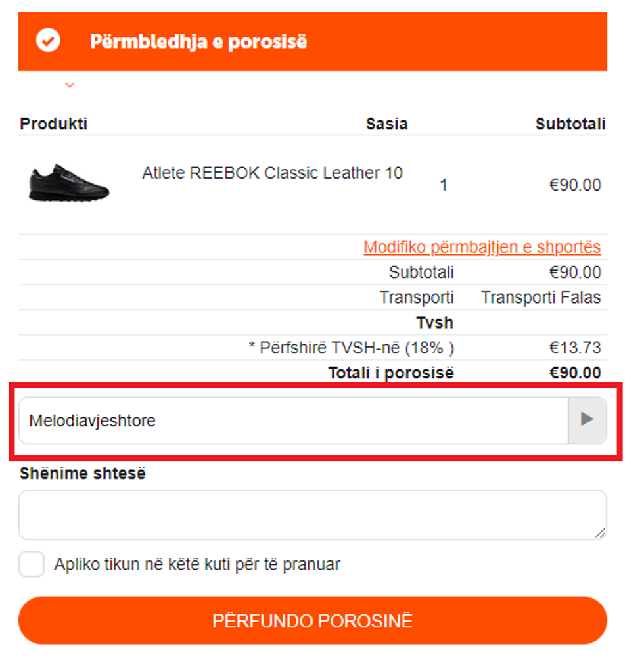Click the Përmbledhja e porosisë header title
This screenshot has width=644, height=661.
click(198, 41)
